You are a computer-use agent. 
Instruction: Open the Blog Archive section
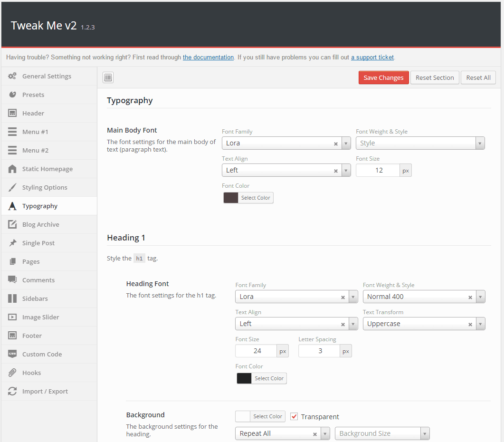40,224
